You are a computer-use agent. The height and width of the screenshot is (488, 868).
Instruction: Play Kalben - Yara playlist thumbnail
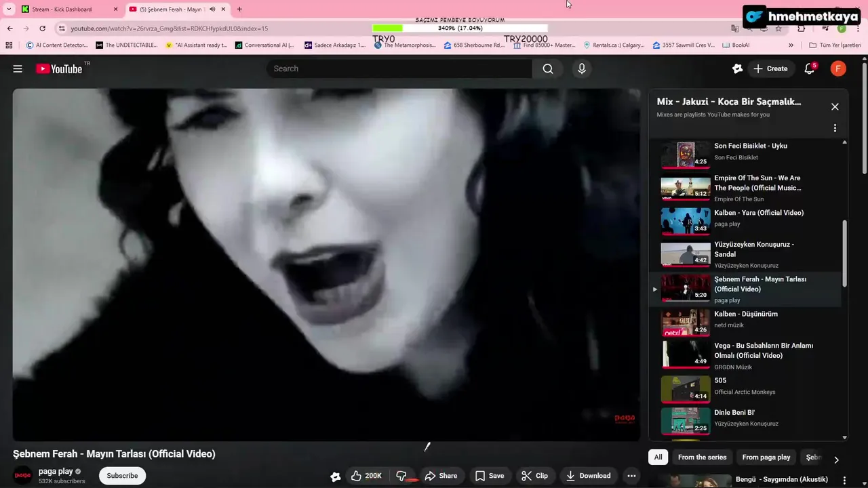(x=686, y=221)
